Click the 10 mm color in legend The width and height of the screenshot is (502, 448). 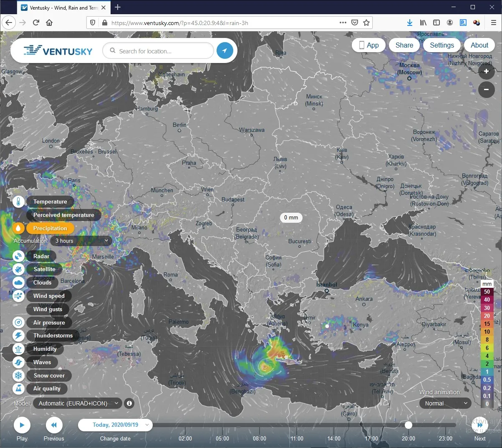pos(487,332)
